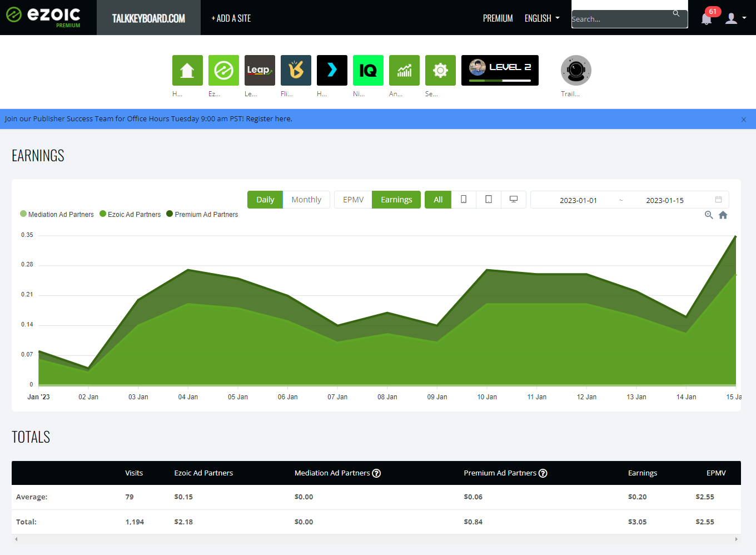The height and width of the screenshot is (555, 756).
Task: Open the Humix app icon with the blue chevron
Action: pos(332,70)
